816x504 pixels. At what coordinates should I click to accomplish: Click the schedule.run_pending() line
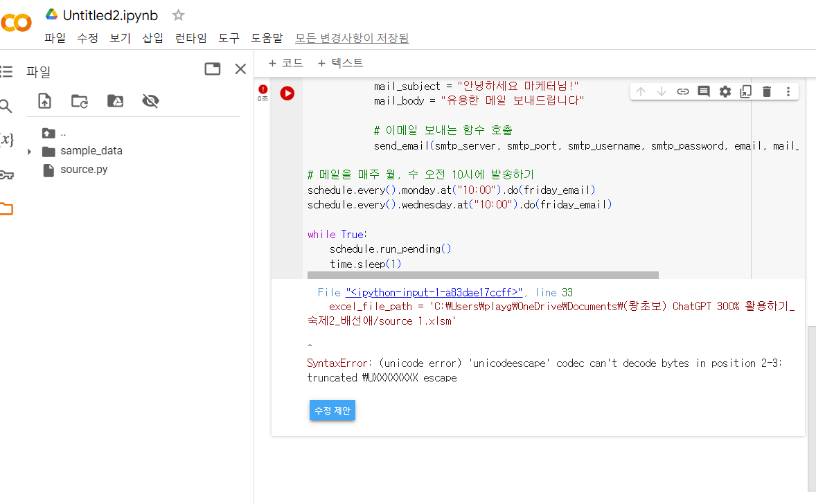(x=390, y=249)
